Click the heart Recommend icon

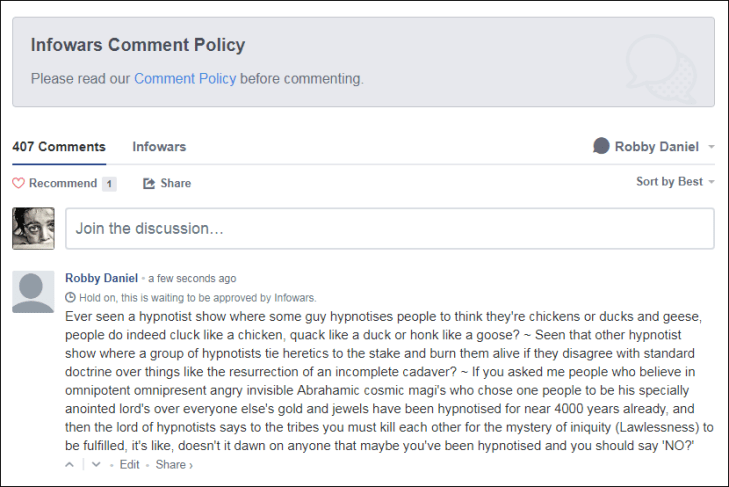18,183
